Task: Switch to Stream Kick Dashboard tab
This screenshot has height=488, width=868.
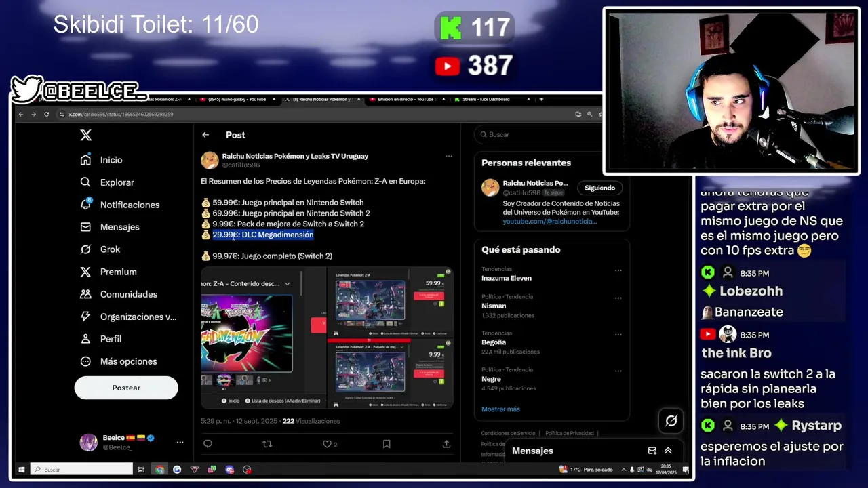Action: click(x=492, y=99)
